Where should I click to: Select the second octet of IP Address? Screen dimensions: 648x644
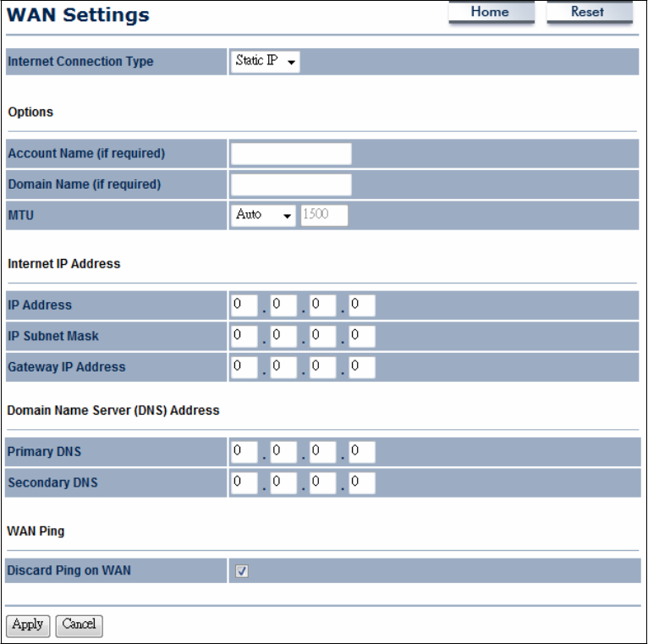[x=283, y=305]
